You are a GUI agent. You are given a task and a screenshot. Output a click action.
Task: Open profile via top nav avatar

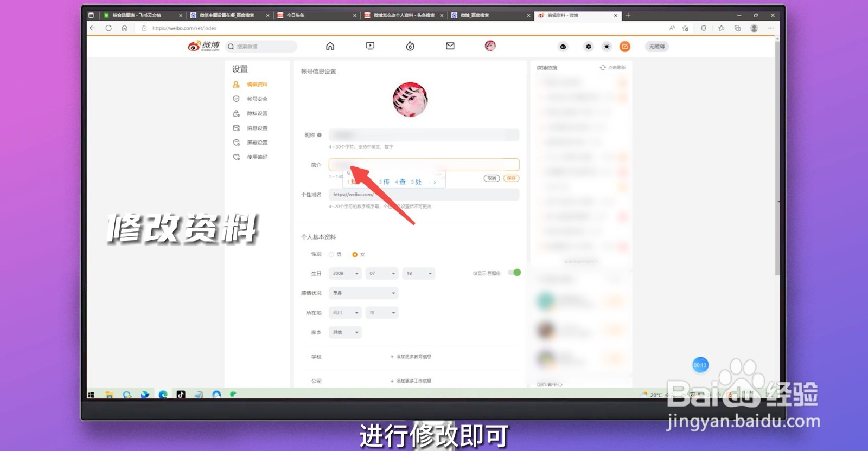click(490, 46)
